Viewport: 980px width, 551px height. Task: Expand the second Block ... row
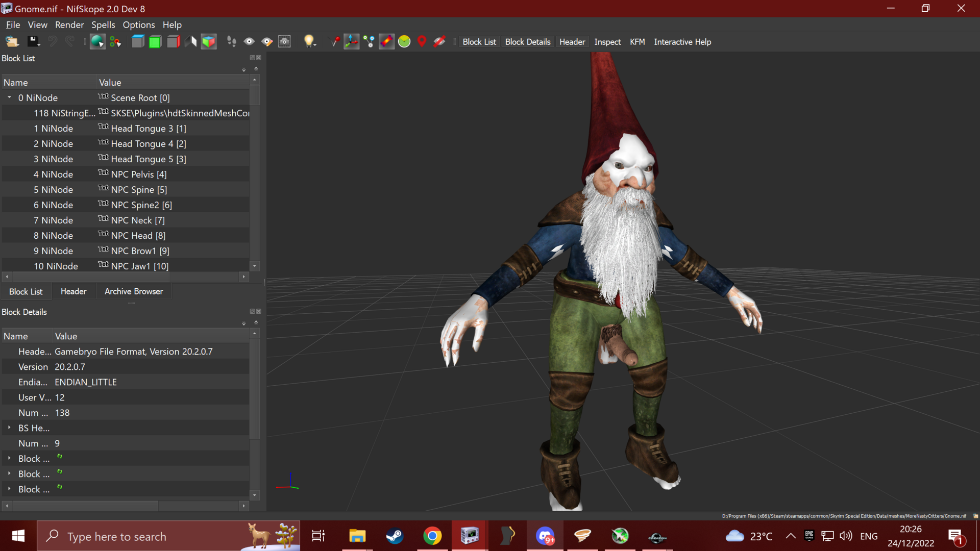pyautogui.click(x=9, y=473)
